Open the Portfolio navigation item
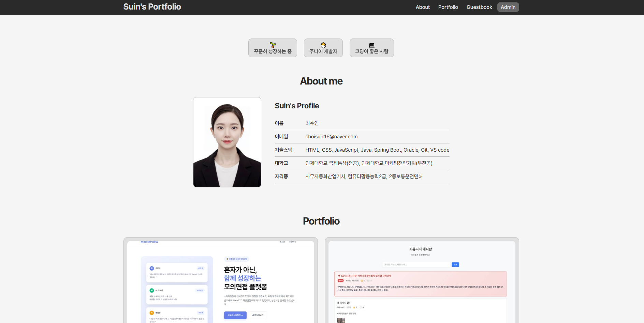The height and width of the screenshot is (323, 644). (448, 7)
